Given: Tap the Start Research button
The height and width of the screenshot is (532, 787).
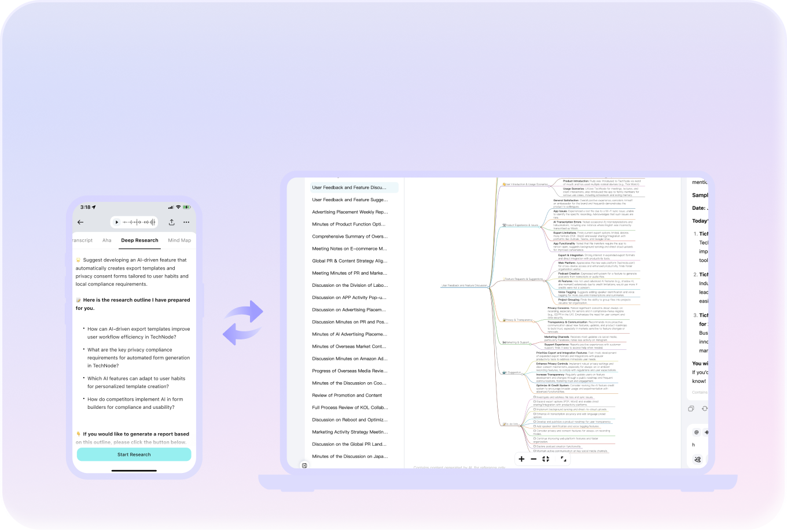Looking at the screenshot, I should click(134, 455).
